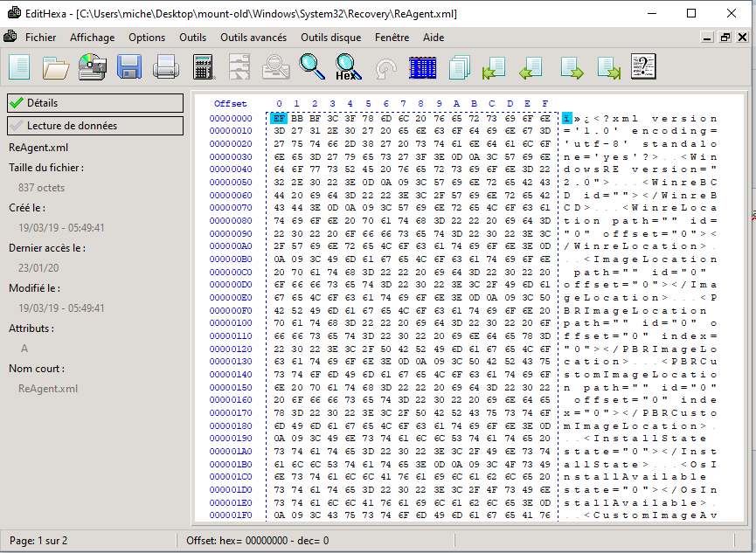Close the inner document window
The width and height of the screenshot is (756, 553).
[x=743, y=37]
